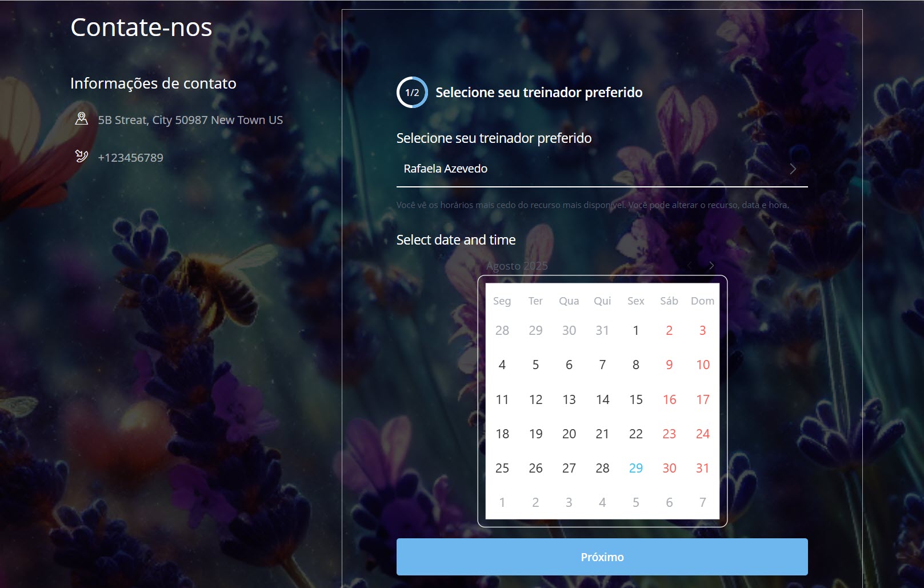Click the Agosto 2025 month label
924x588 pixels.
pyautogui.click(x=517, y=266)
